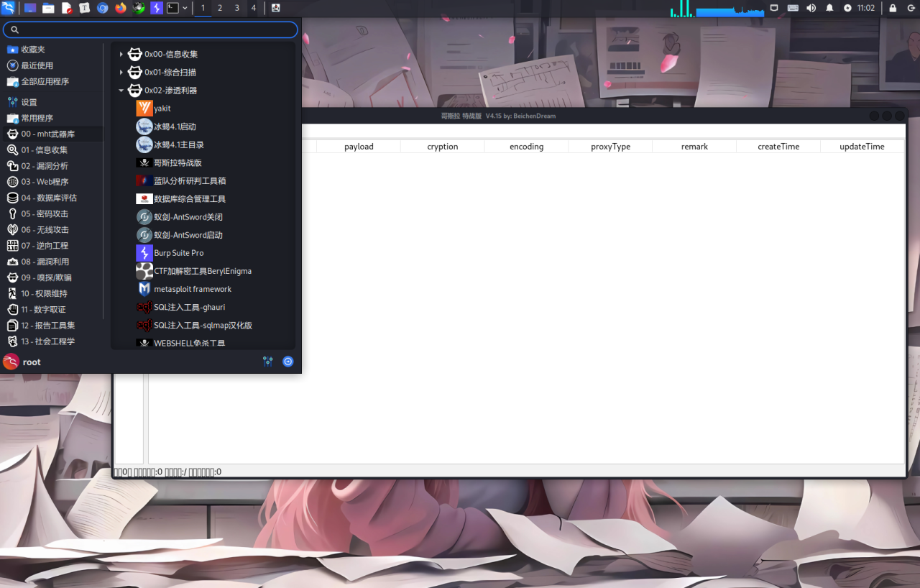This screenshot has width=920, height=588.
Task: Open 12 - 报告工具集 category
Action: 53,326
